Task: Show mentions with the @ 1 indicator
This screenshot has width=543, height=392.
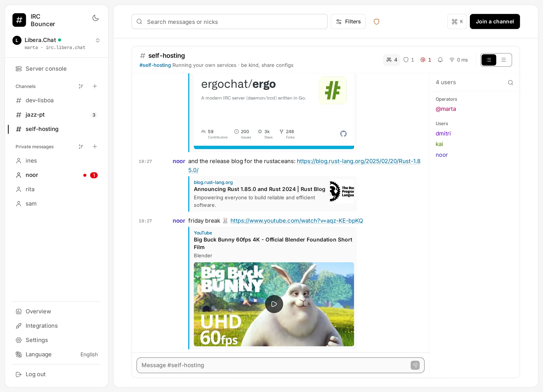Action: (x=426, y=60)
